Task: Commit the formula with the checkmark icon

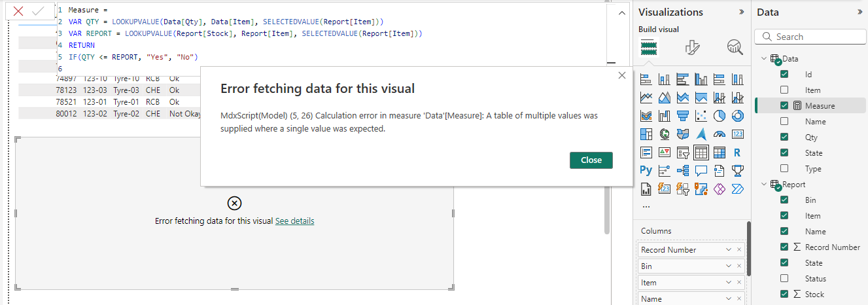Action: 38,11
